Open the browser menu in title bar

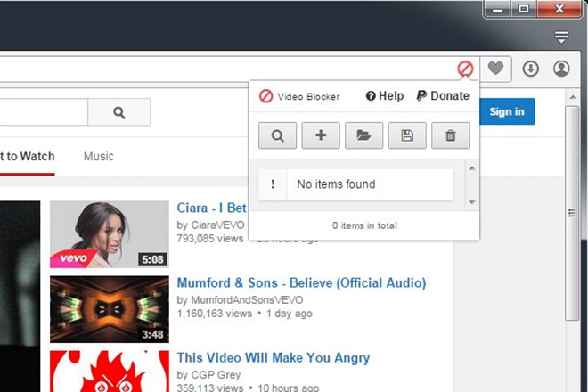point(560,37)
